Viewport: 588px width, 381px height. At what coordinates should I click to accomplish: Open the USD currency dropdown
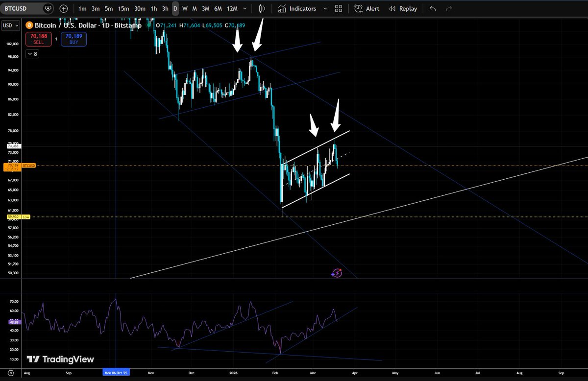pos(11,25)
